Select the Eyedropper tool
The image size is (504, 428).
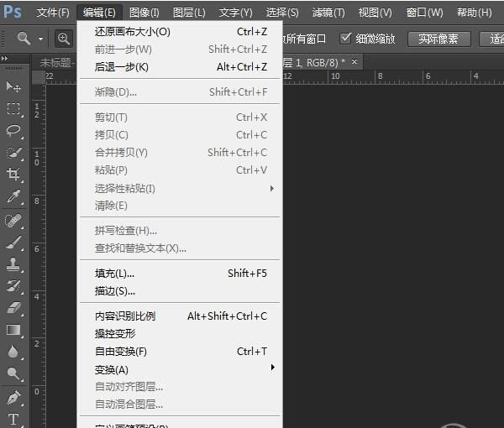tap(13, 196)
